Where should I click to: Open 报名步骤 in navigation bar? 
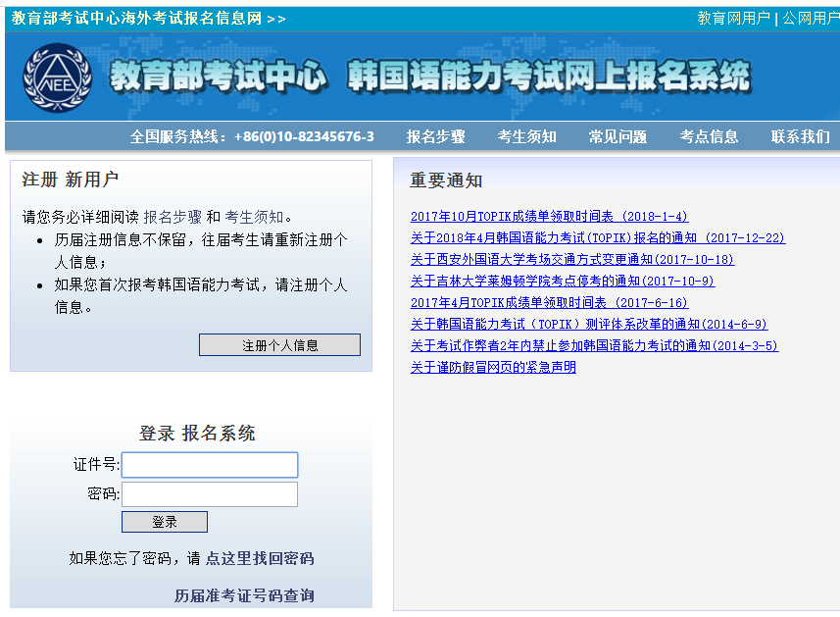(435, 136)
